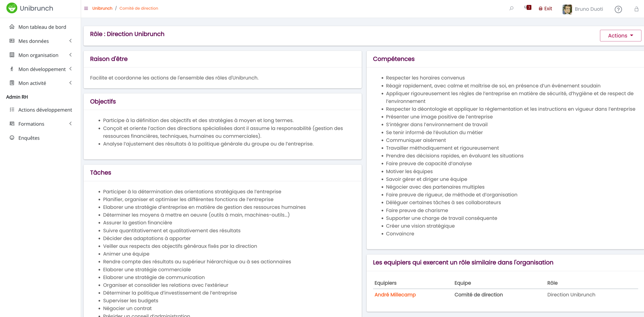Open notifications with red badge
This screenshot has height=317, width=644.
527,8
